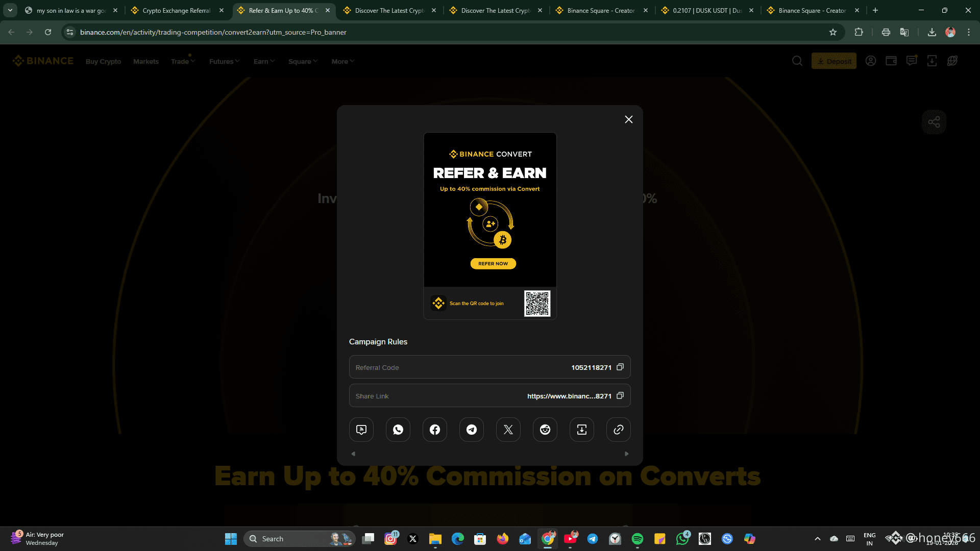
Task: Open the Binance home logo
Action: click(43, 61)
